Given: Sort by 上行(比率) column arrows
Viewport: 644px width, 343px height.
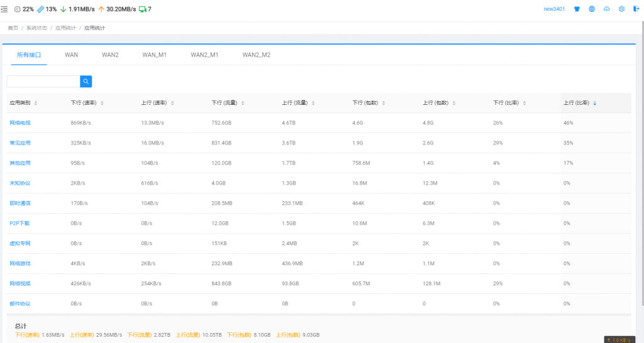Looking at the screenshot, I should point(595,103).
